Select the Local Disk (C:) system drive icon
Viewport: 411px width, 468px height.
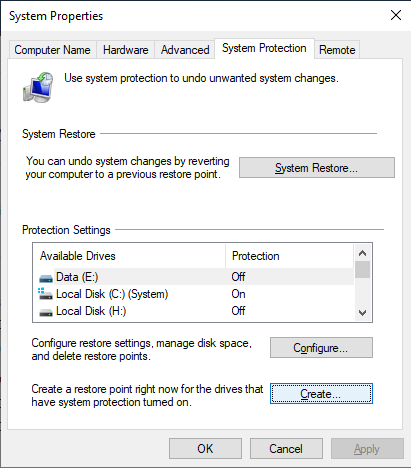click(45, 294)
